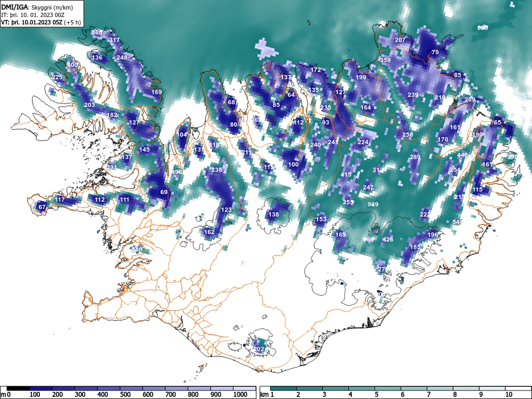Select the map value 65 in the east
This screenshot has width=532, height=399.
click(497, 122)
